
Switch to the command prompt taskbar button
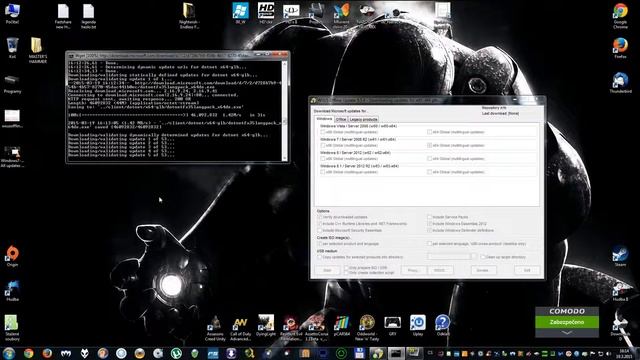pos(396,353)
